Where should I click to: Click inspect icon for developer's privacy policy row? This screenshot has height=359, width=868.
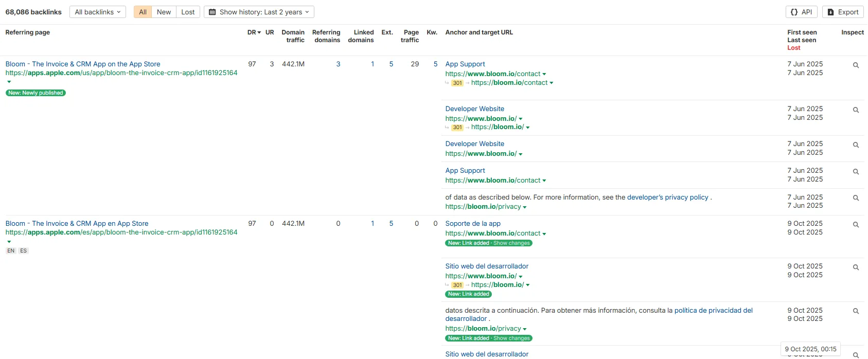(x=856, y=198)
